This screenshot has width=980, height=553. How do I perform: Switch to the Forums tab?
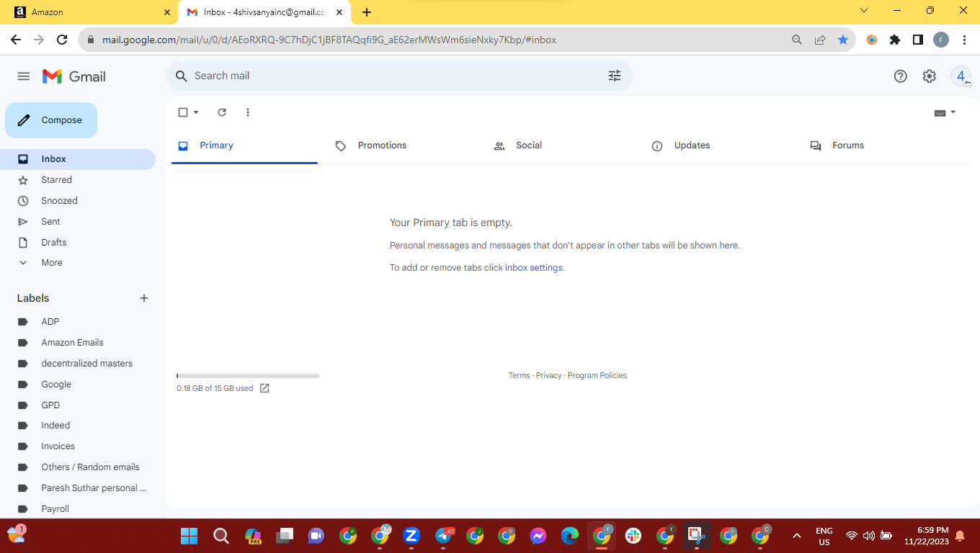tap(877, 145)
